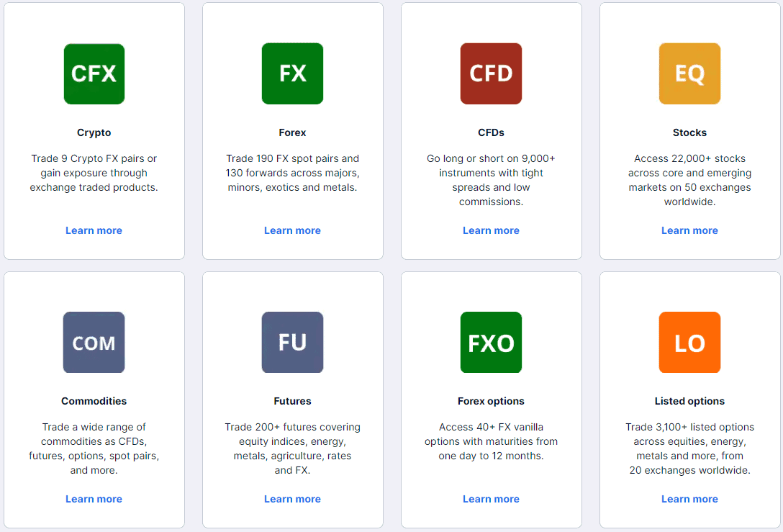Open Learn more under Forex
The width and height of the screenshot is (783, 532).
[292, 230]
